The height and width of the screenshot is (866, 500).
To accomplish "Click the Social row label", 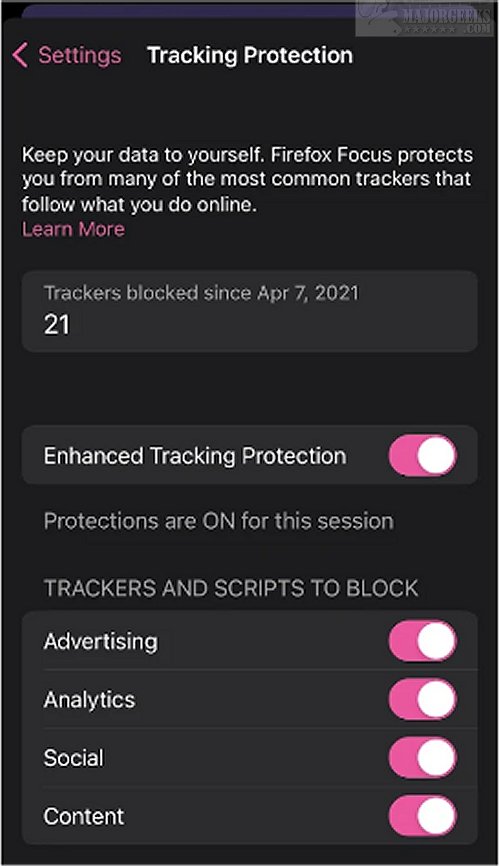I will tap(73, 758).
